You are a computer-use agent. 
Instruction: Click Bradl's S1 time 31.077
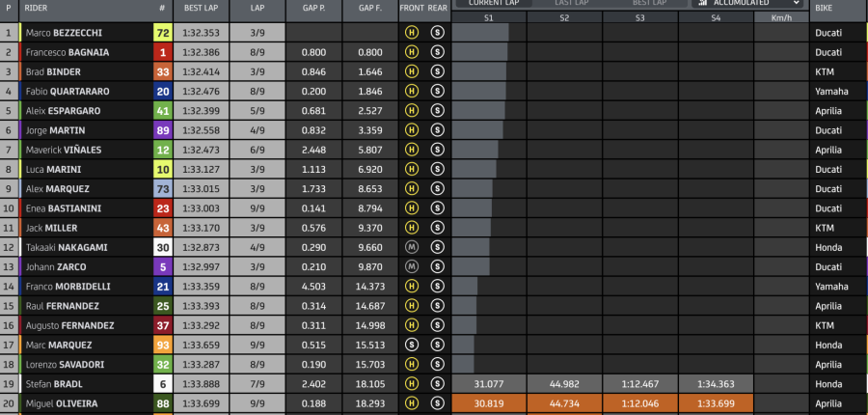489,384
